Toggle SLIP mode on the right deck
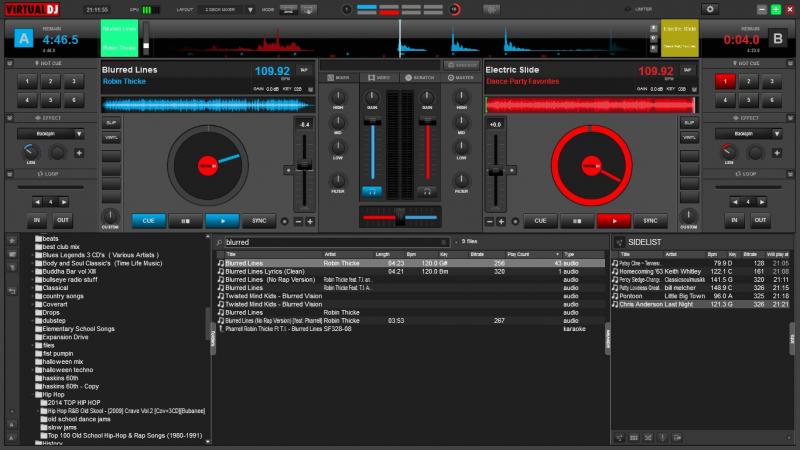The width and height of the screenshot is (800, 450). tap(687, 122)
